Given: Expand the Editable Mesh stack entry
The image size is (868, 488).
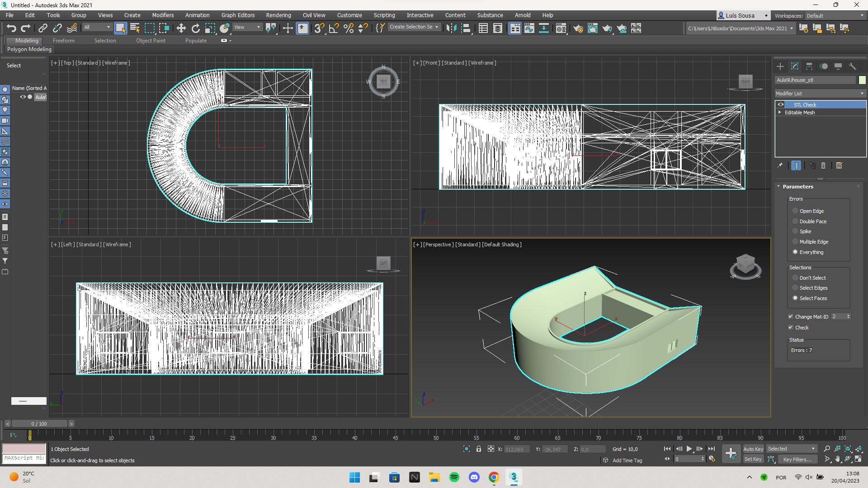Looking at the screenshot, I should pos(780,113).
